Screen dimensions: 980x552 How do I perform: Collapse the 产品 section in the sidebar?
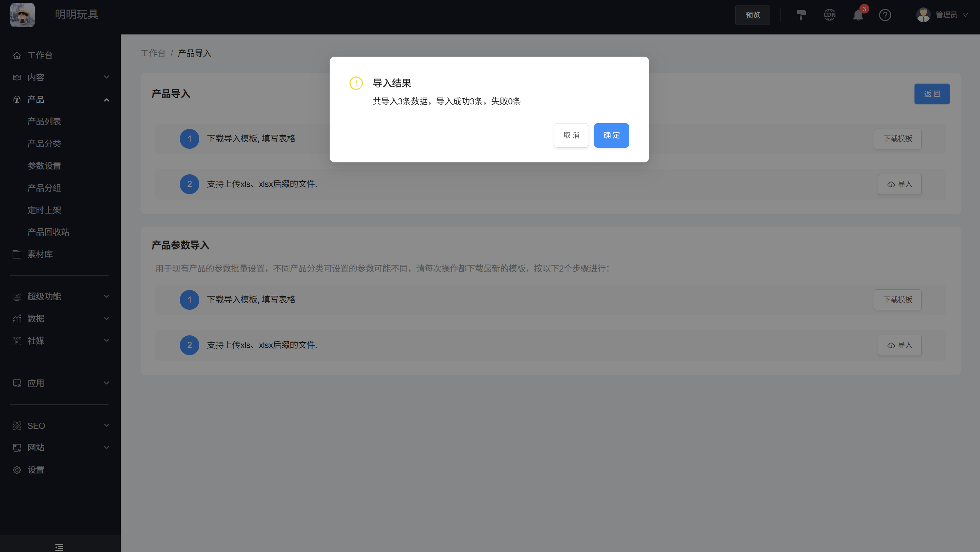click(107, 100)
